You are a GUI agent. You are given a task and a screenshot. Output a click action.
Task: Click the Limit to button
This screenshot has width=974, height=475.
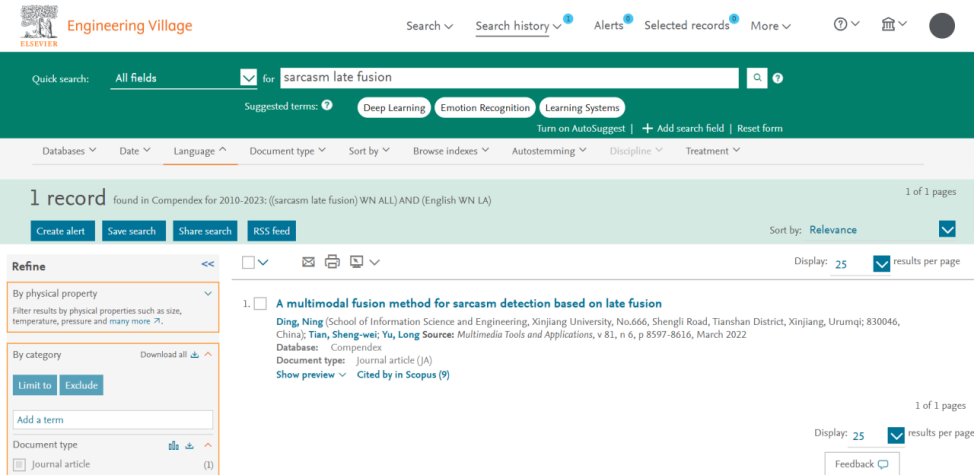point(35,385)
